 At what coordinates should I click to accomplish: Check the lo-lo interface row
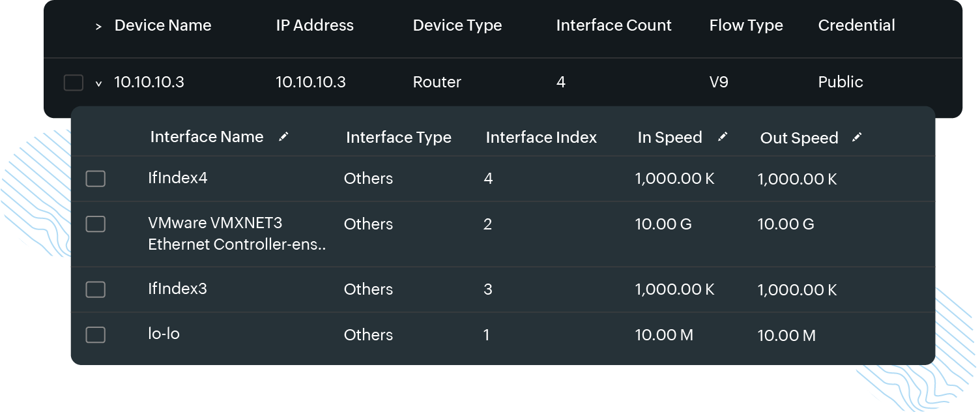pos(95,334)
